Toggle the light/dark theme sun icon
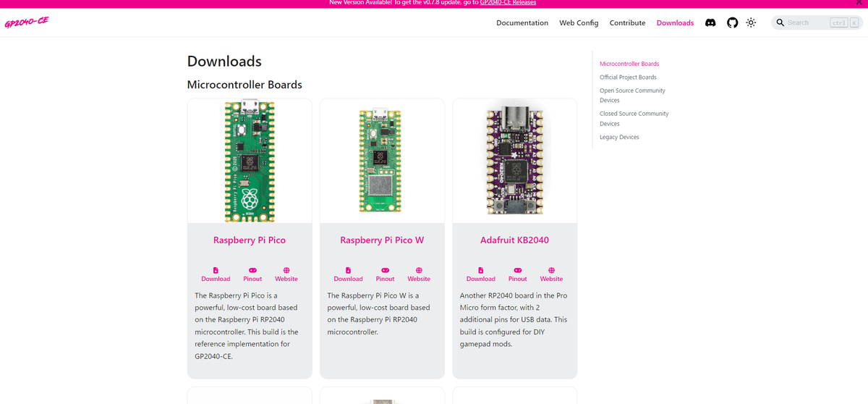Viewport: 868px width, 404px height. [x=751, y=22]
